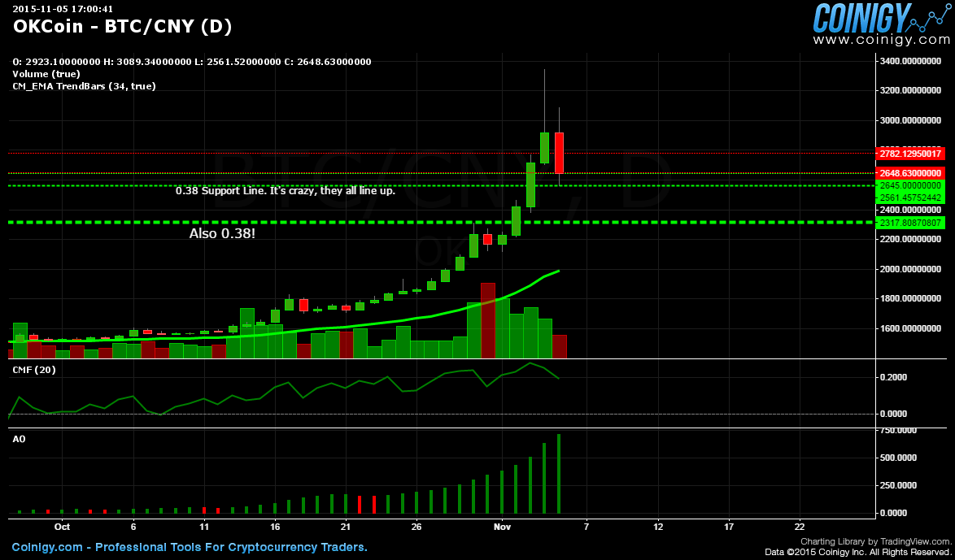Screen dimensions: 955x560
Task: Click the latest red candlestick body
Action: [559, 153]
